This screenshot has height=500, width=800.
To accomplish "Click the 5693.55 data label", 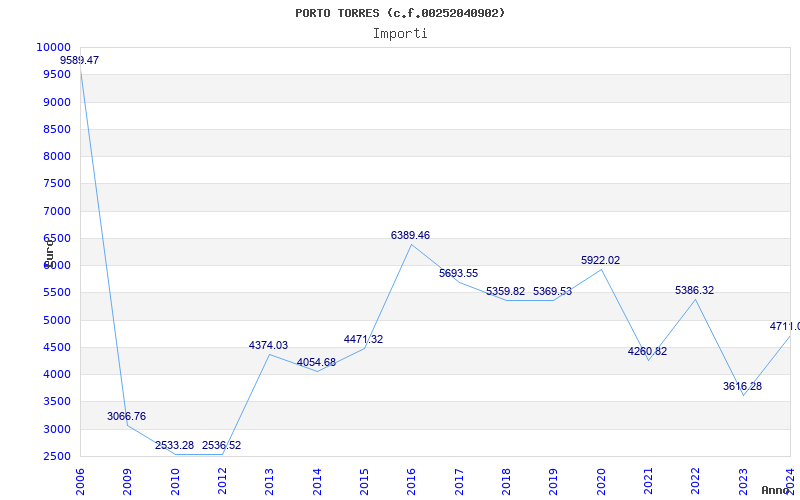I will [459, 273].
